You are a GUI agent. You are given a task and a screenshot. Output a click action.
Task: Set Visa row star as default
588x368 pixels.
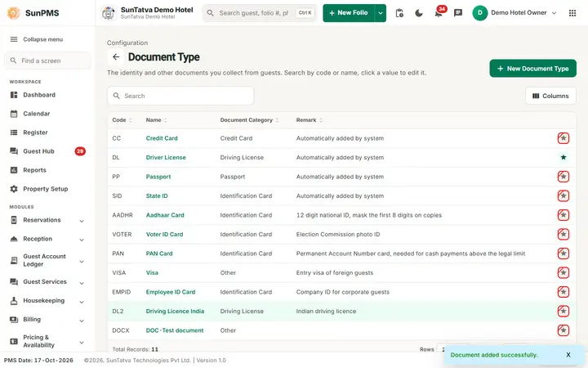[563, 272]
